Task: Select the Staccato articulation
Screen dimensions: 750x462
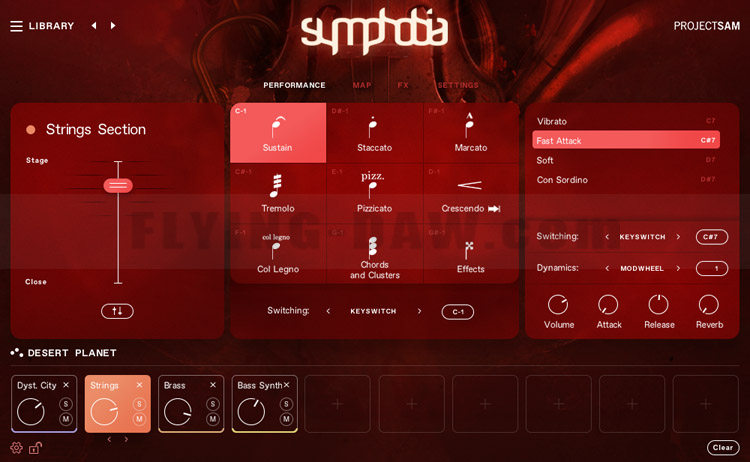Action: 375,133
